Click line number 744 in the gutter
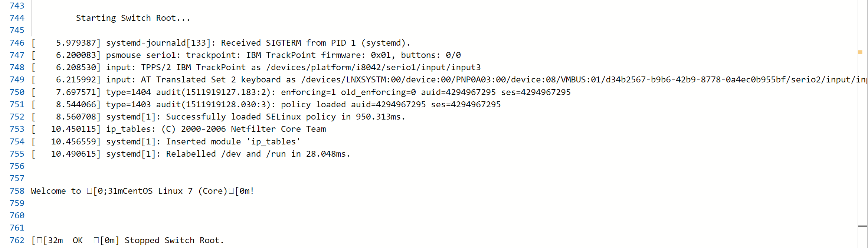This screenshot has width=868, height=248. pos(17,18)
